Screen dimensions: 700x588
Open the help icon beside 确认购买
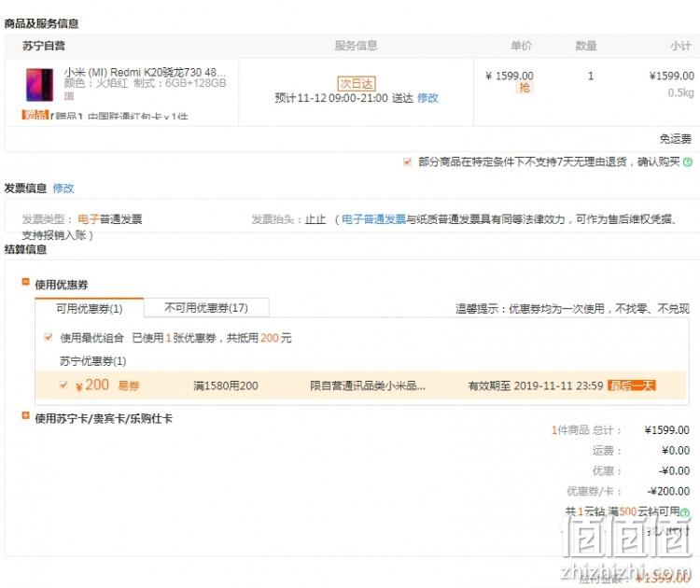tap(688, 161)
